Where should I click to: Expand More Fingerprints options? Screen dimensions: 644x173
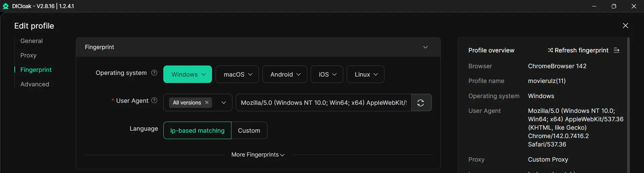(x=258, y=155)
